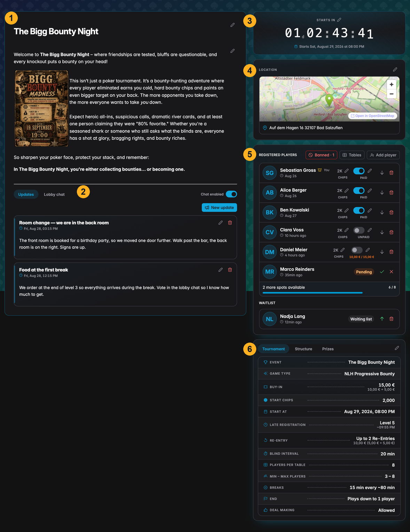
Task: Click Marco Reinders' Pending badge
Action: pyautogui.click(x=364, y=272)
